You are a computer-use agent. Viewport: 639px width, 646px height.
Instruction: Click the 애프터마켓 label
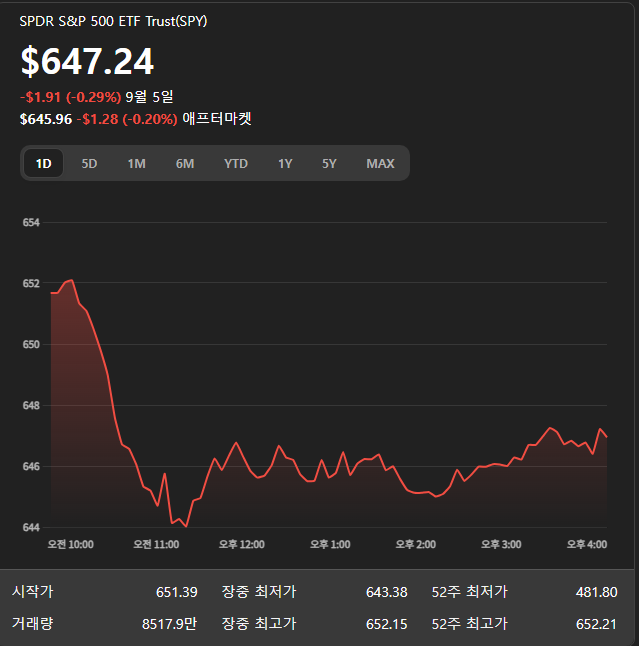point(217,119)
